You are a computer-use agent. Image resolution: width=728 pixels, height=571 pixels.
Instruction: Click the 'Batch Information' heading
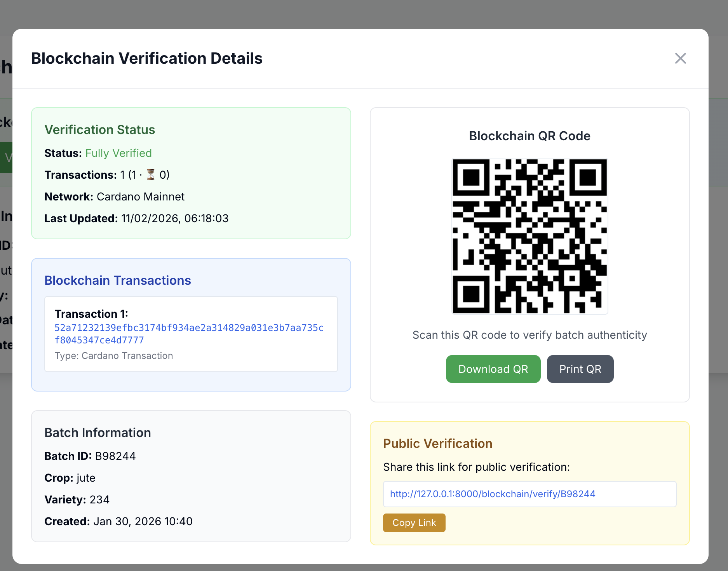click(98, 433)
